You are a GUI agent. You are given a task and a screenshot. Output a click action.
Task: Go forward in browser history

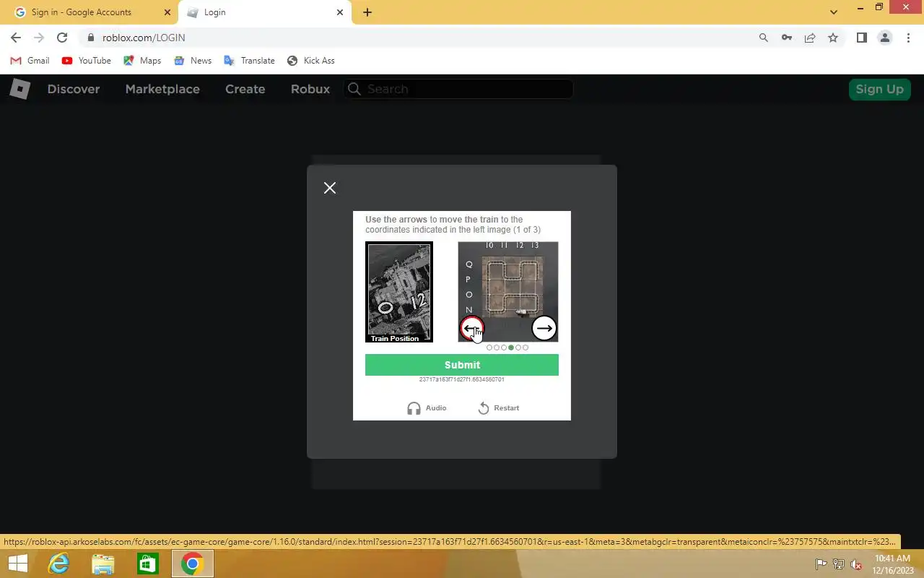pos(39,38)
